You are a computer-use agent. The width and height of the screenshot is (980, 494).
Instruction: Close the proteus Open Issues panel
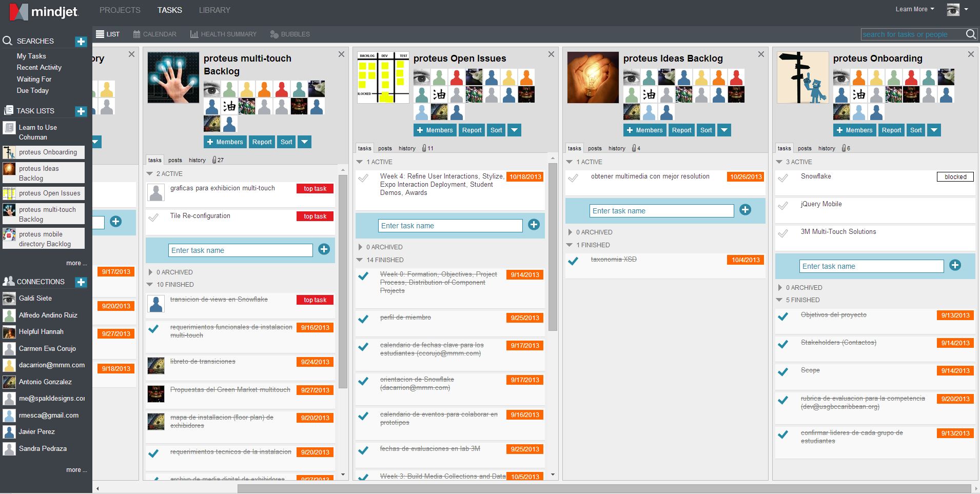coord(551,54)
